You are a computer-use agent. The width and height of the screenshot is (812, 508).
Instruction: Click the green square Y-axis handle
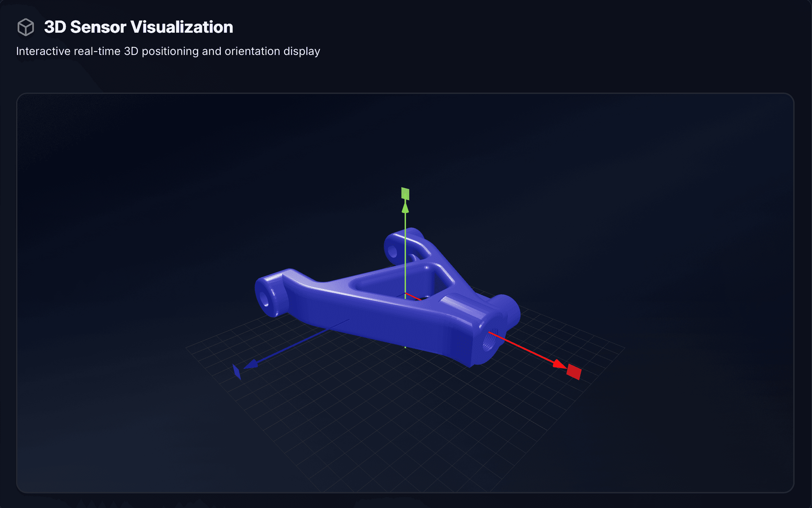[x=405, y=194]
